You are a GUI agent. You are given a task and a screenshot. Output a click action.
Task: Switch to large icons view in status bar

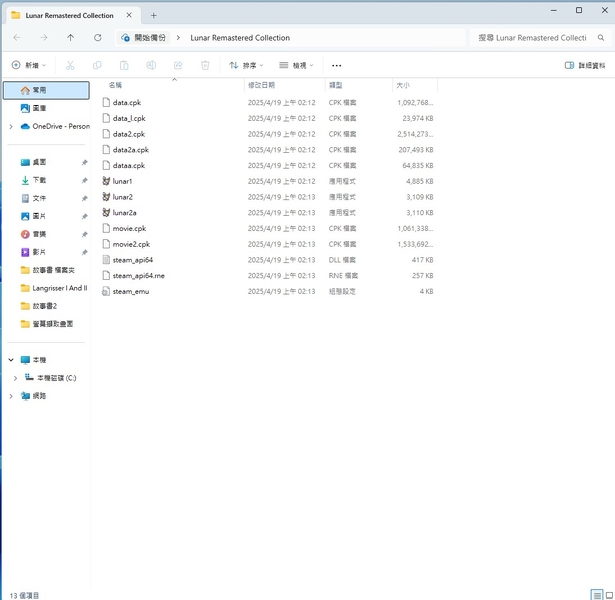609,595
